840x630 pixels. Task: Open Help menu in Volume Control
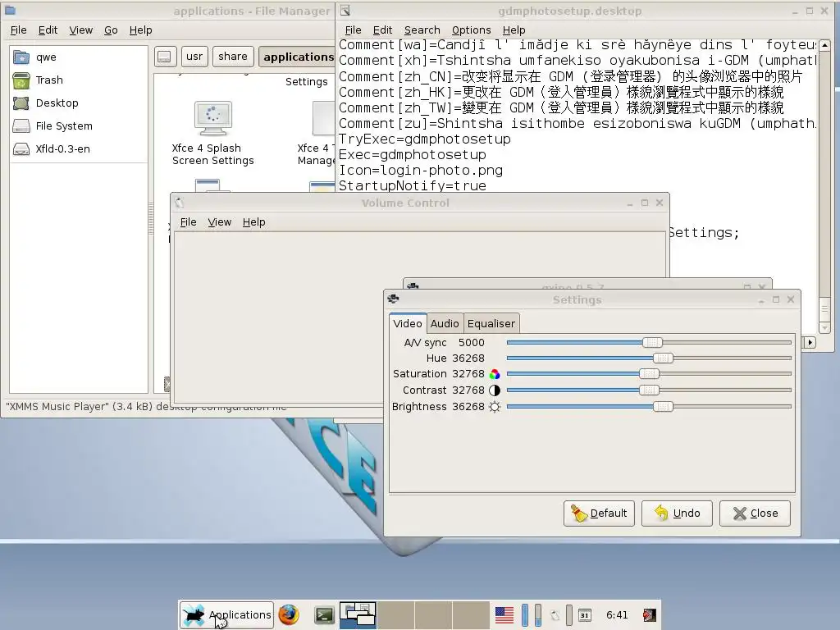click(254, 221)
